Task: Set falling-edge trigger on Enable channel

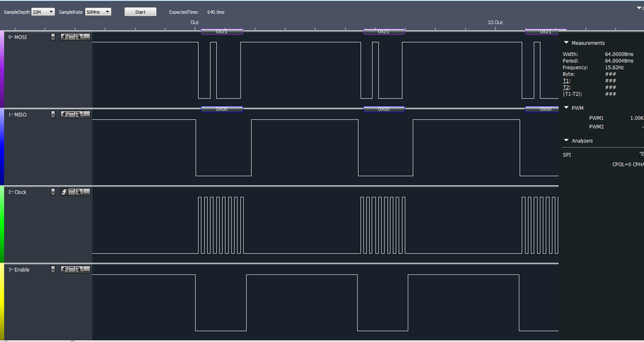Action: (79, 270)
